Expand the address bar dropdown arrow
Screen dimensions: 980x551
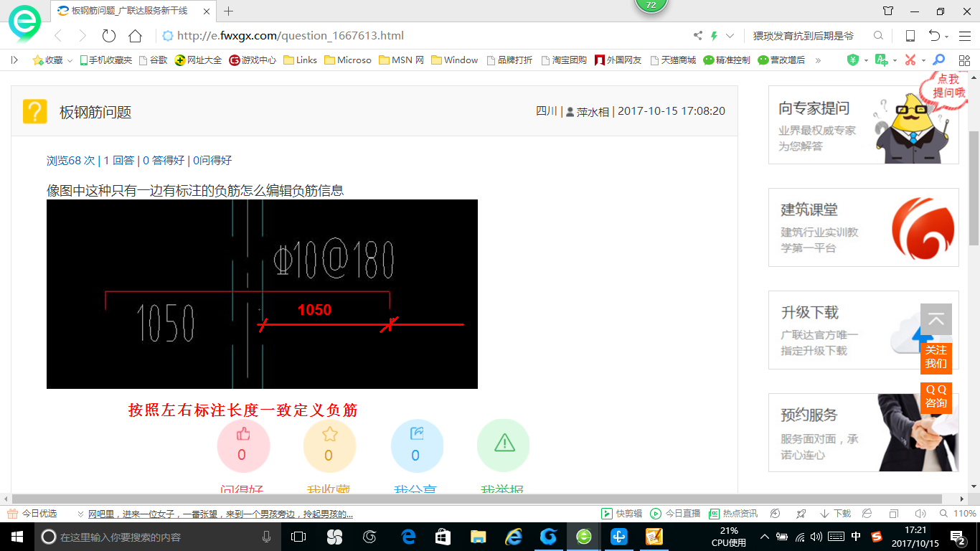[x=730, y=36]
